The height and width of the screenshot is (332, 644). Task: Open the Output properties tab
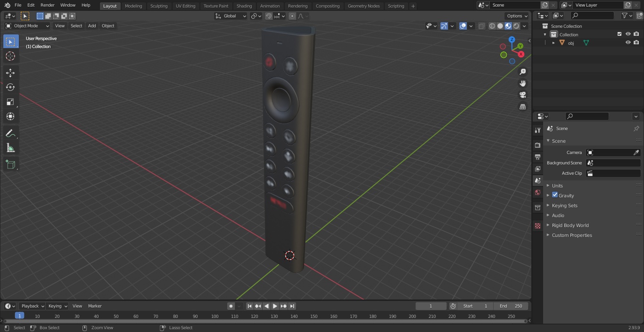click(537, 157)
